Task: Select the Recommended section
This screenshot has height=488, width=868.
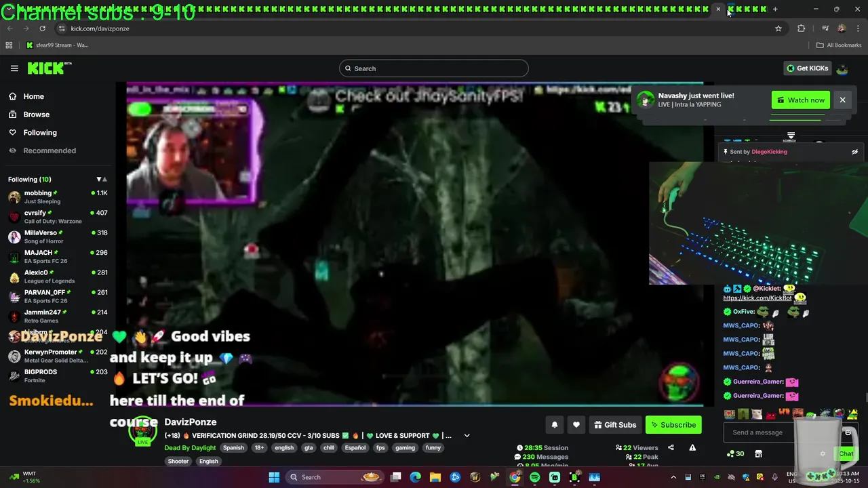Action: [x=50, y=150]
